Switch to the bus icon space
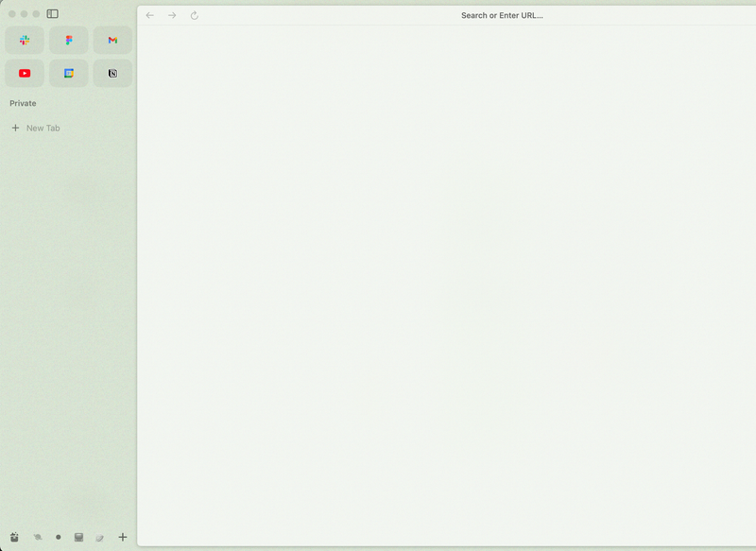The height and width of the screenshot is (551, 756). [79, 537]
